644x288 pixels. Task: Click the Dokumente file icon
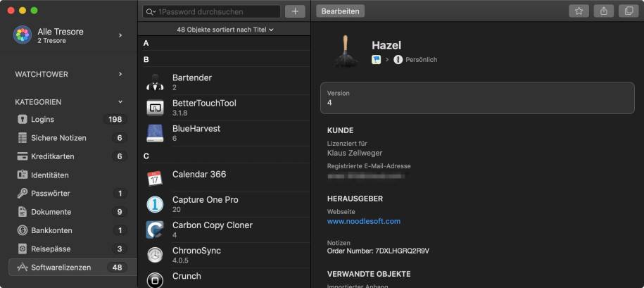tap(23, 212)
